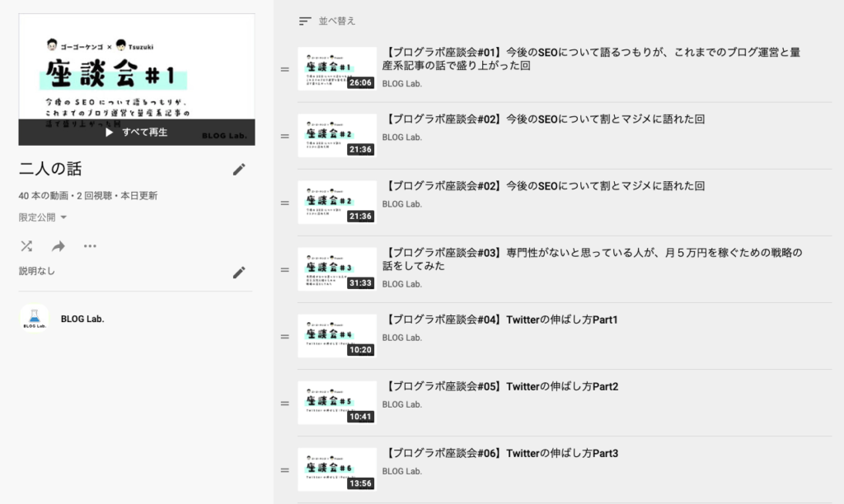Grab the drag handle of the 座談会#05 row
The image size is (844, 504).
[x=284, y=404]
